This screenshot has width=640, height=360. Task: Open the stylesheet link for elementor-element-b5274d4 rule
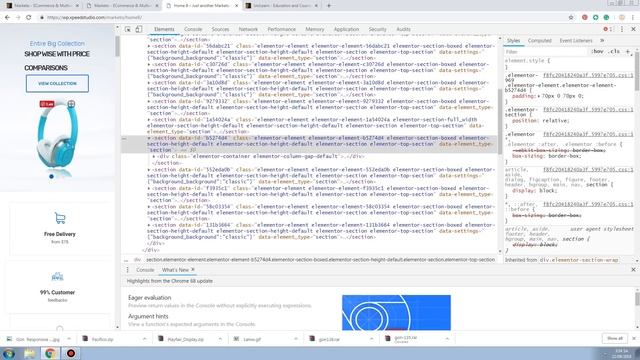[588, 76]
